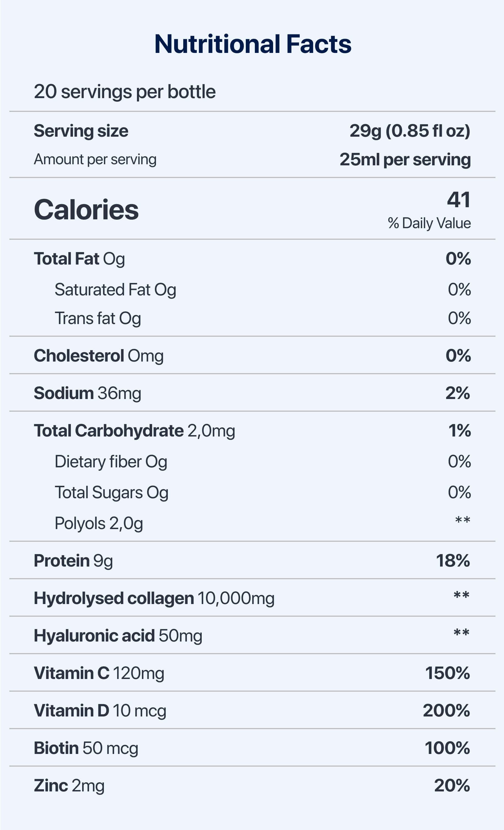Click the Protein 18% daily value
This screenshot has height=830, width=504.
(453, 560)
